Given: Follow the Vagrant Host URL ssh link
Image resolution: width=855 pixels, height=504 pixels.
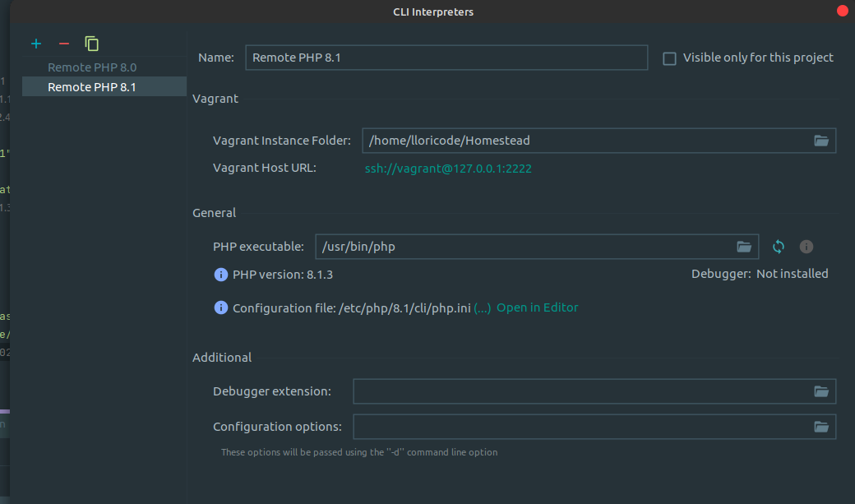Looking at the screenshot, I should [448, 168].
